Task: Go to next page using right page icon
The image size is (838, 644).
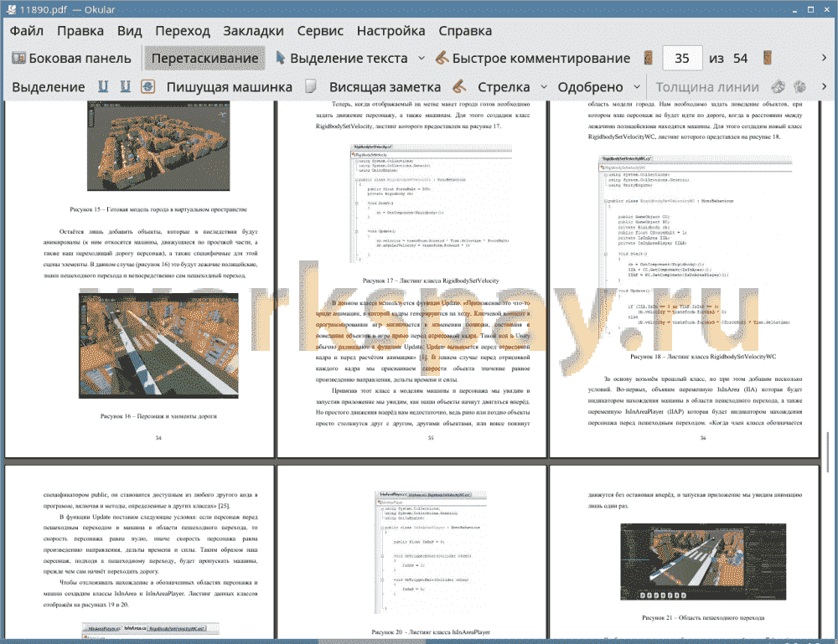Action: [768, 59]
